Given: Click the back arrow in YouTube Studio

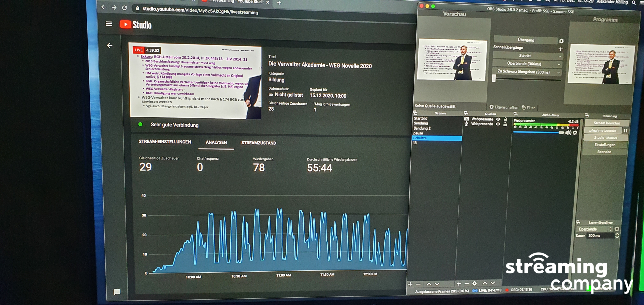Looking at the screenshot, I should click(110, 45).
